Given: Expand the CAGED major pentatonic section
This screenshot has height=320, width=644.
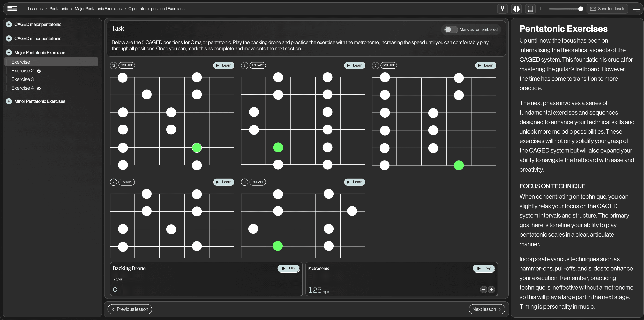Looking at the screenshot, I should pos(9,24).
